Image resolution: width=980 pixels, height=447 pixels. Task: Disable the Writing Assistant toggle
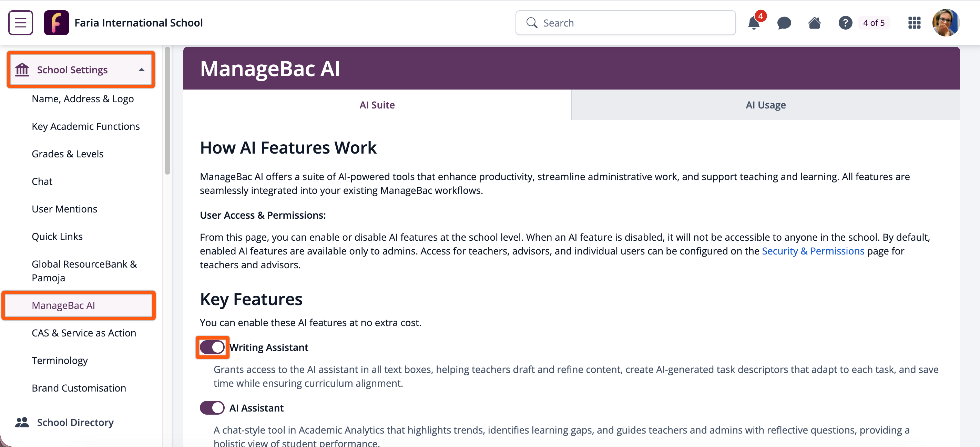(x=212, y=347)
